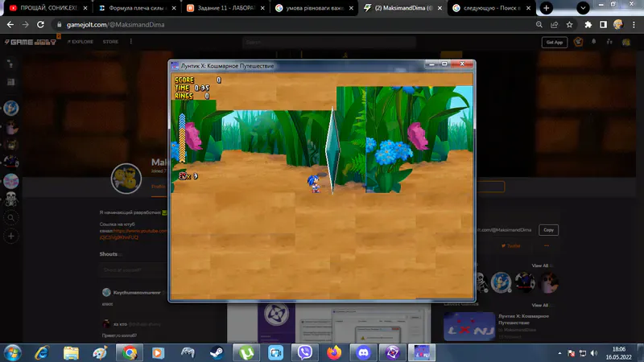Open the Store link in Game Jolt

(110, 42)
